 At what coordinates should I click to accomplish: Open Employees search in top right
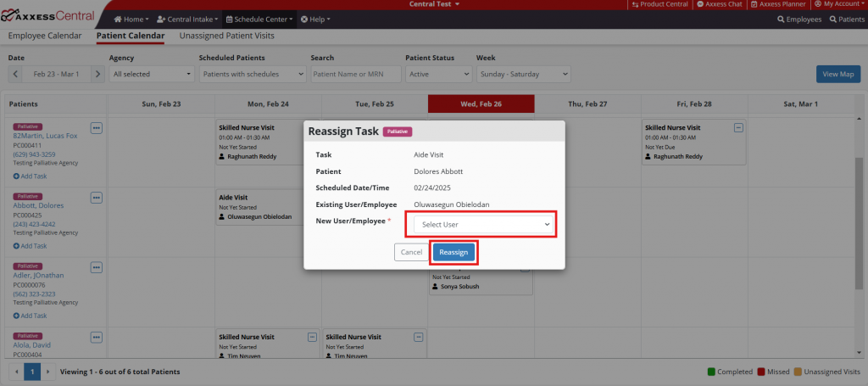click(x=799, y=19)
